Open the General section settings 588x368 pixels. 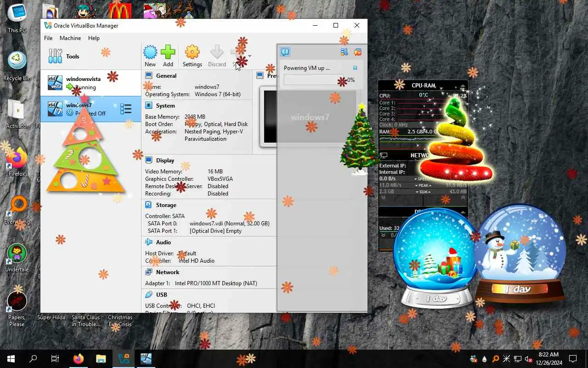pyautogui.click(x=166, y=75)
